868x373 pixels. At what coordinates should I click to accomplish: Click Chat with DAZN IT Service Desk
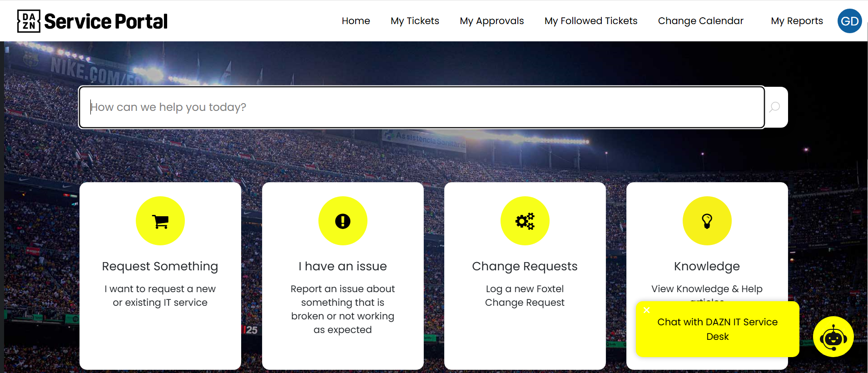(x=718, y=329)
